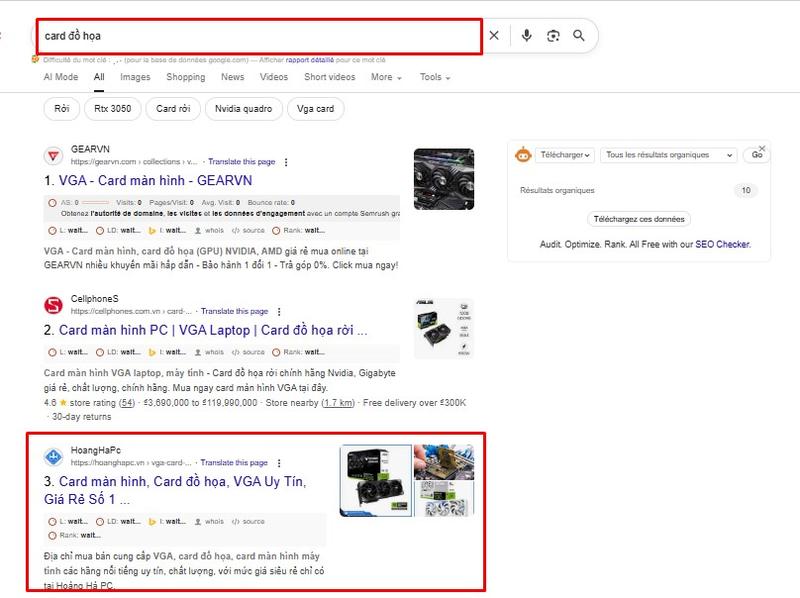Select the Rtx 3050 suggestion chip
The height and width of the screenshot is (598, 800).
[x=113, y=109]
